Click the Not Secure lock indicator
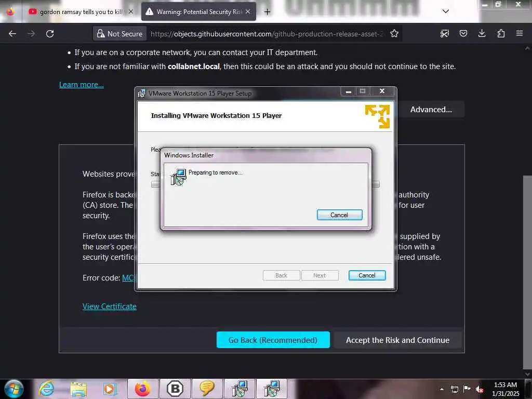 click(119, 34)
